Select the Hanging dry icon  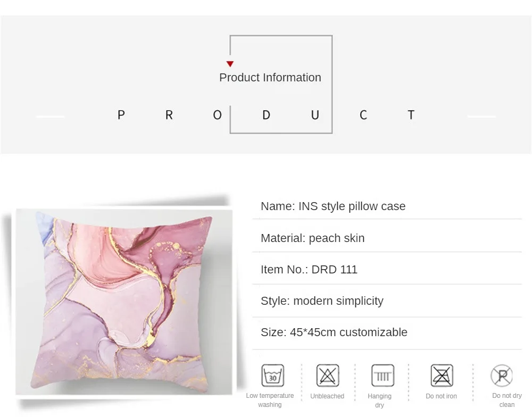383,376
